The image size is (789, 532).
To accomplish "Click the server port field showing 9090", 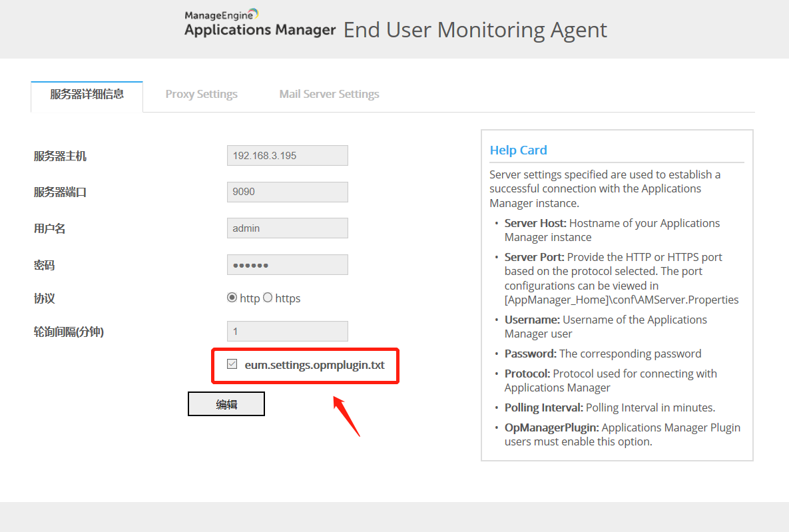I will (288, 192).
